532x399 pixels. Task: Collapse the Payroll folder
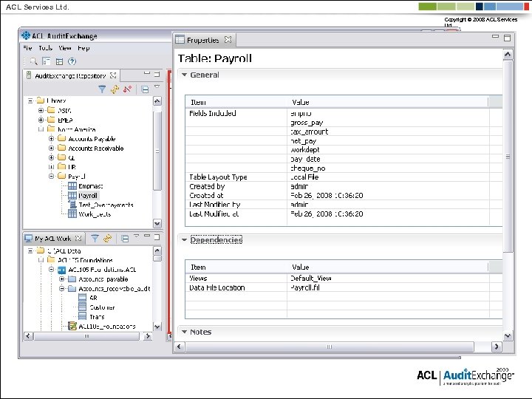point(51,176)
